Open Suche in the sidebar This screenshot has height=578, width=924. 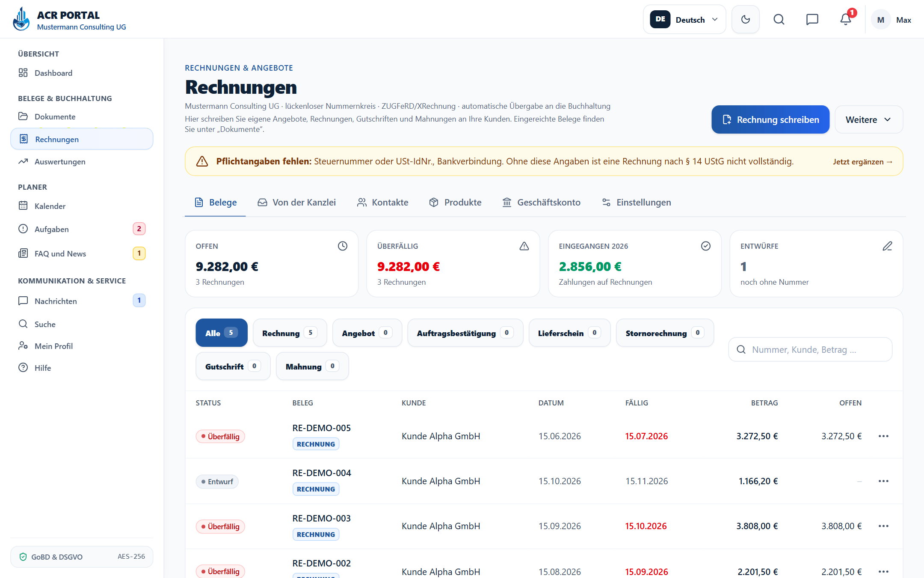[82, 324]
